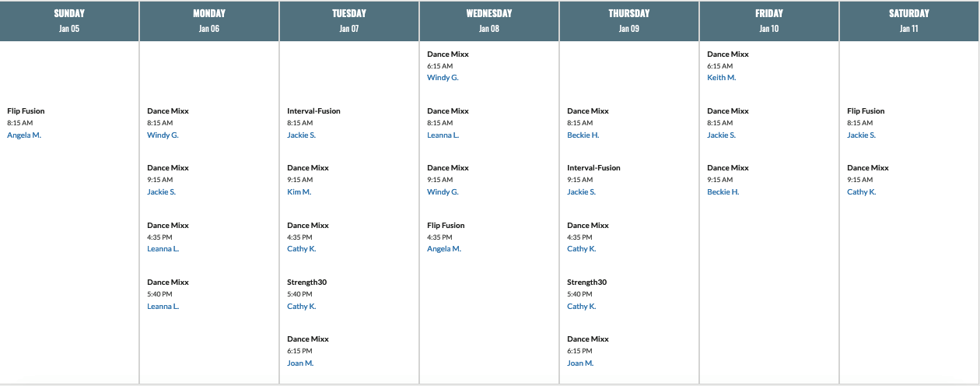The image size is (980, 386).
Task: Click the Flip Fusion class title on Saturday
Action: [866, 111]
